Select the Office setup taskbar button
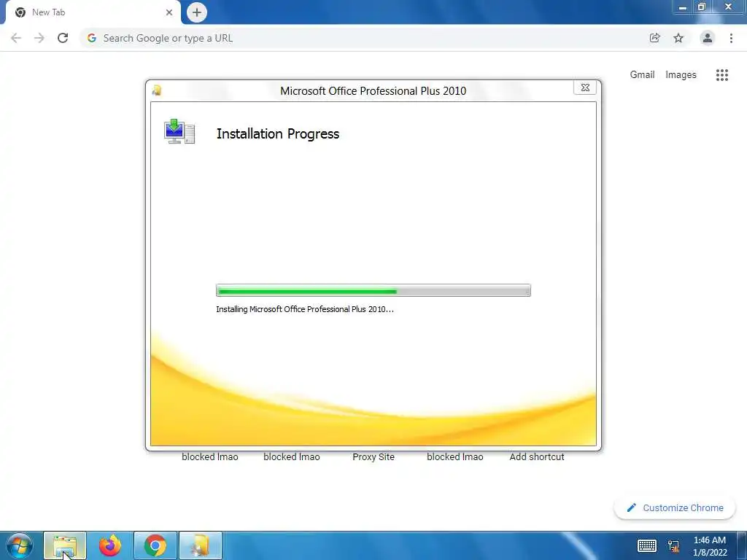The height and width of the screenshot is (560, 747). 201,545
